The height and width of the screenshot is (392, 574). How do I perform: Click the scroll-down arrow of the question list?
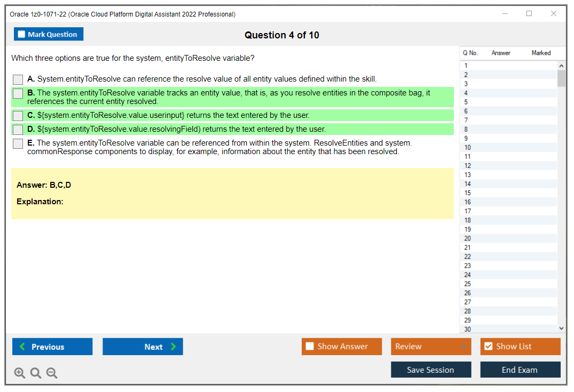[x=561, y=328]
